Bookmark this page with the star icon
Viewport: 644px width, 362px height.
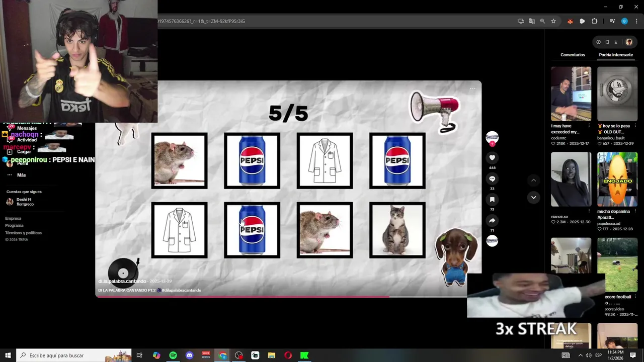coord(553,21)
